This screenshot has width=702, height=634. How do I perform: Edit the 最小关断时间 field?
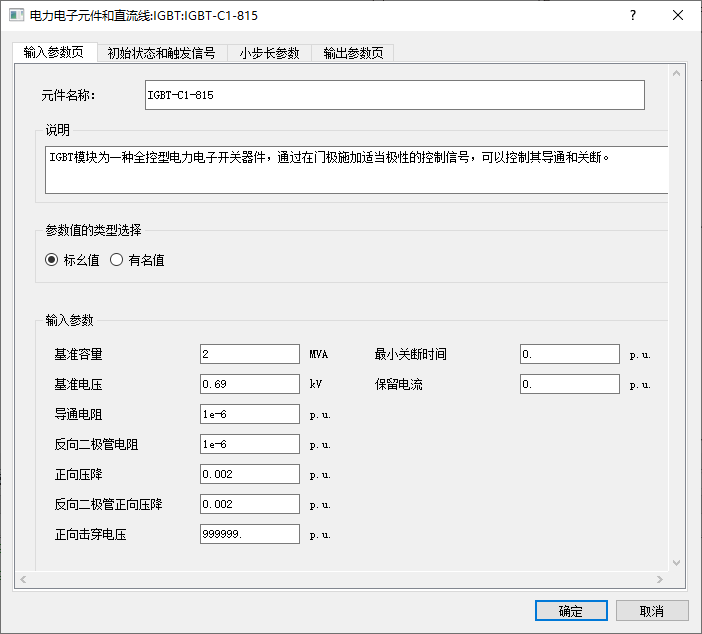(x=569, y=354)
